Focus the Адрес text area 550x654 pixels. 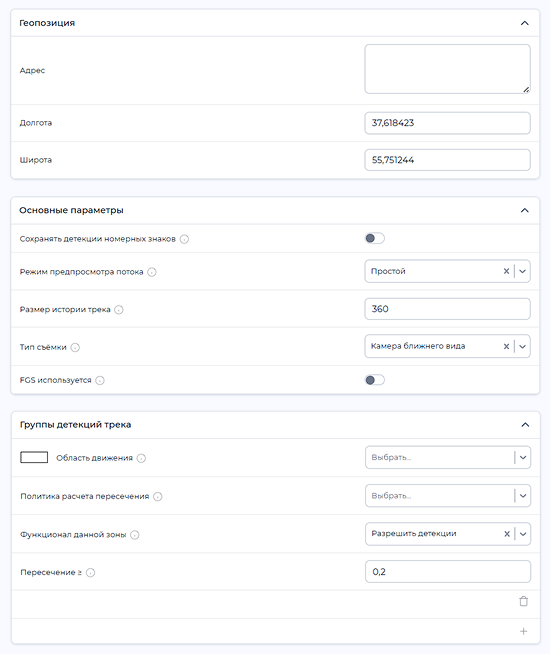(x=447, y=69)
